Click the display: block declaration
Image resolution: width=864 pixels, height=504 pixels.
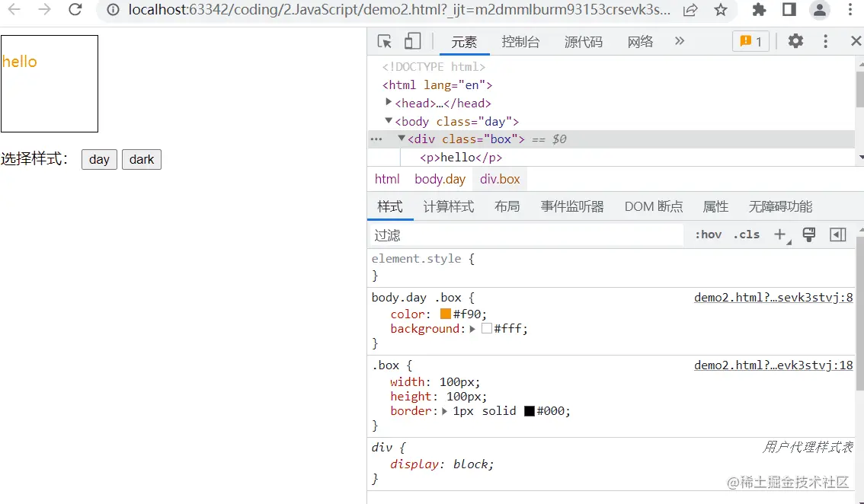pos(442,464)
